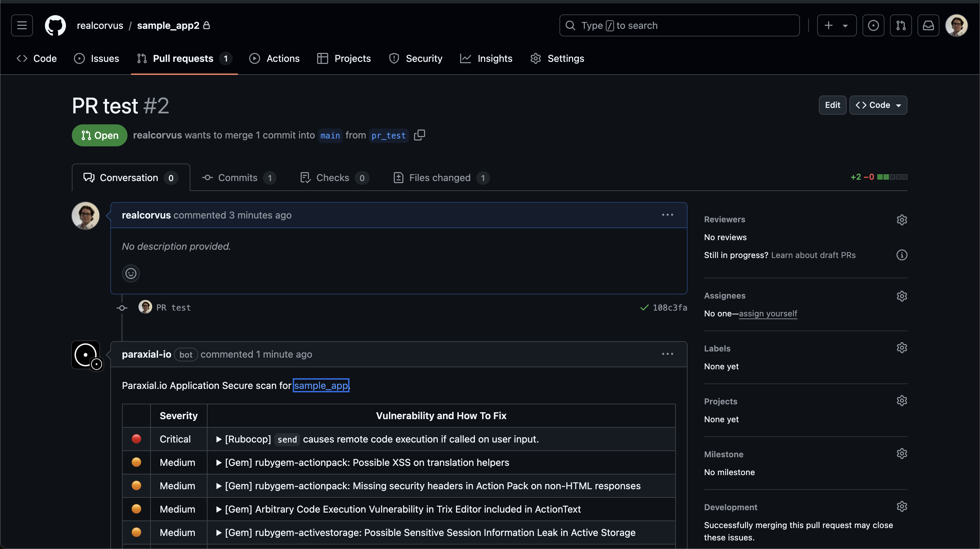Go to GitHub home via Octocat logo

coord(55,25)
